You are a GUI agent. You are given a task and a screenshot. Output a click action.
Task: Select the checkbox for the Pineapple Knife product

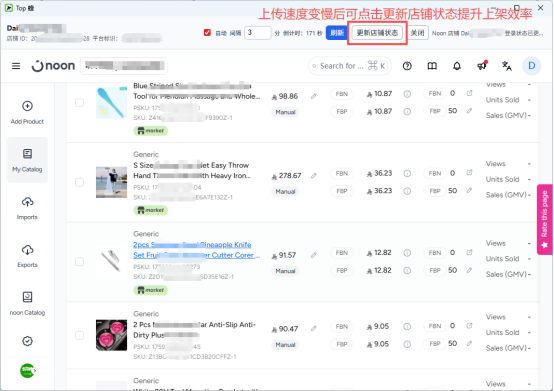tap(79, 262)
